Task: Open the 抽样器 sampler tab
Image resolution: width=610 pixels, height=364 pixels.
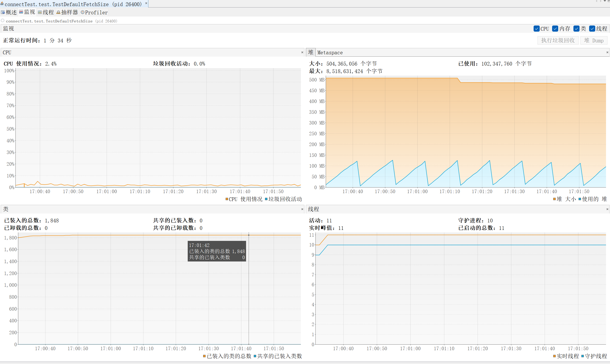Action: click(67, 12)
